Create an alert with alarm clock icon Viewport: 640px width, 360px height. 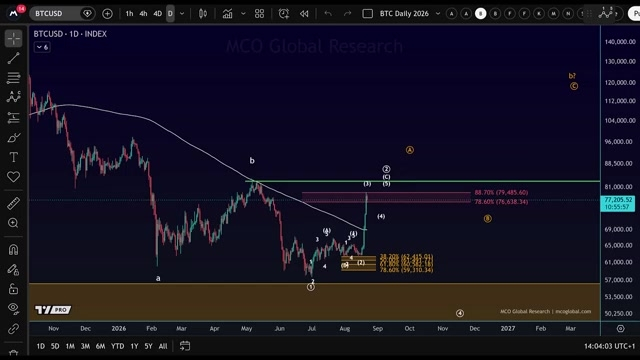pyautogui.click(x=284, y=14)
